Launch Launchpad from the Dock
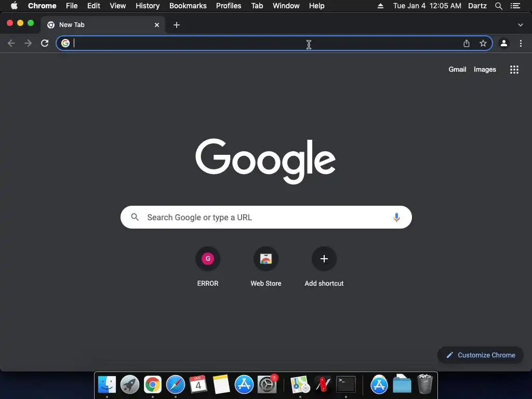Image resolution: width=532 pixels, height=399 pixels. click(130, 384)
